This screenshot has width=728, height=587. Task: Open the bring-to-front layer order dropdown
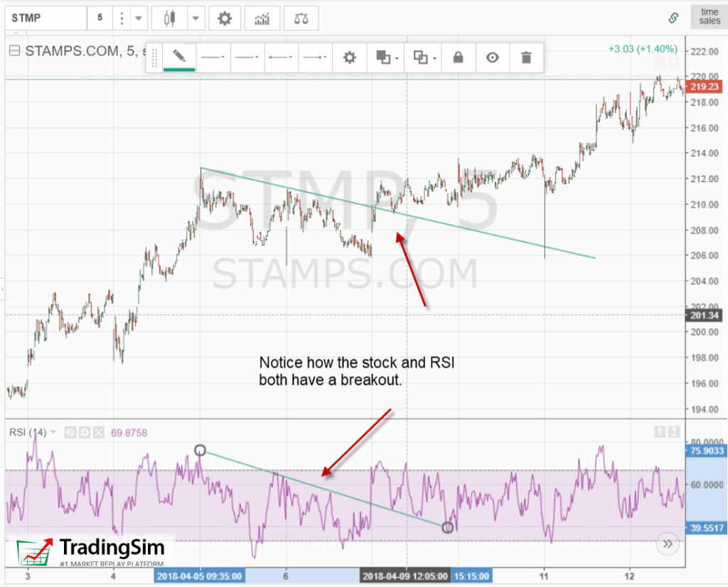pos(386,58)
